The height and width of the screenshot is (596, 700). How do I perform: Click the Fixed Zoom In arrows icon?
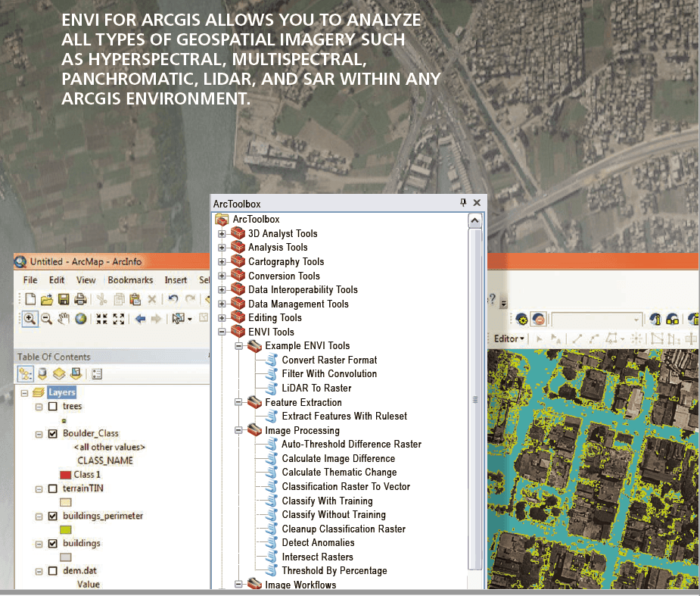point(102,319)
